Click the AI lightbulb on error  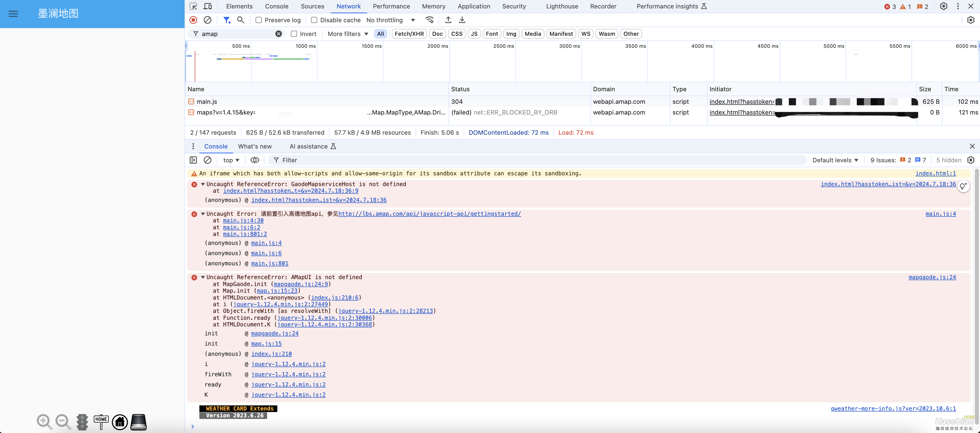point(963,186)
